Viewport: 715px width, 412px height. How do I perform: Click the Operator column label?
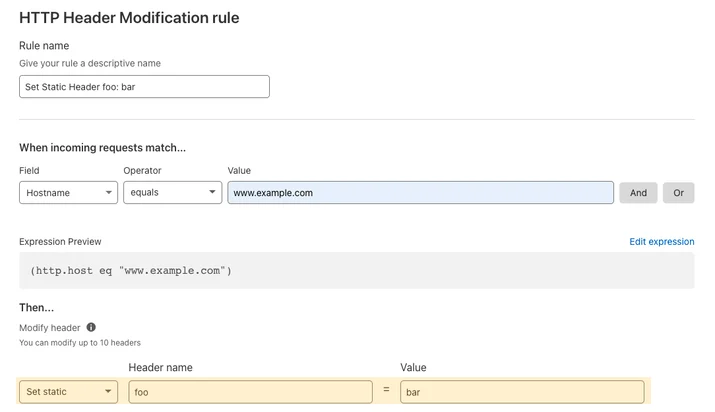[142, 170]
